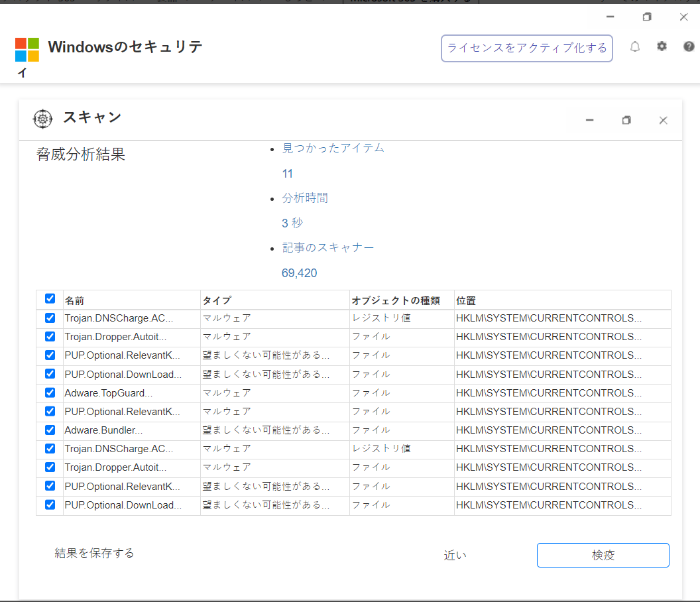Click the 近い button
This screenshot has height=602, width=700.
click(455, 556)
